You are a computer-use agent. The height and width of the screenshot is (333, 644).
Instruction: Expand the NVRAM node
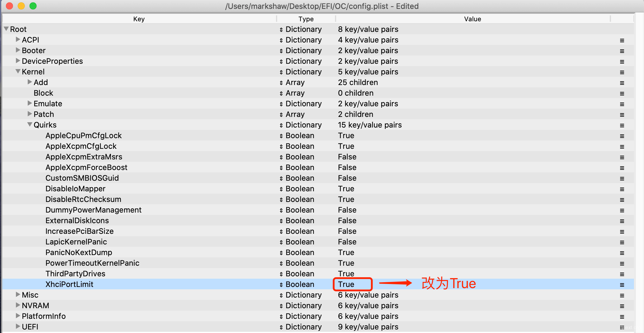18,305
